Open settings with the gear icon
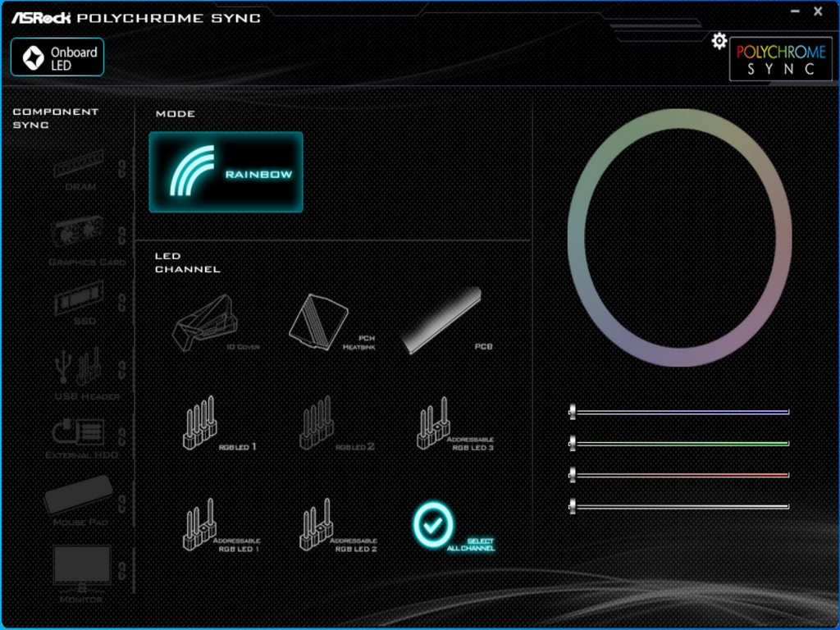The width and height of the screenshot is (840, 630). click(719, 41)
